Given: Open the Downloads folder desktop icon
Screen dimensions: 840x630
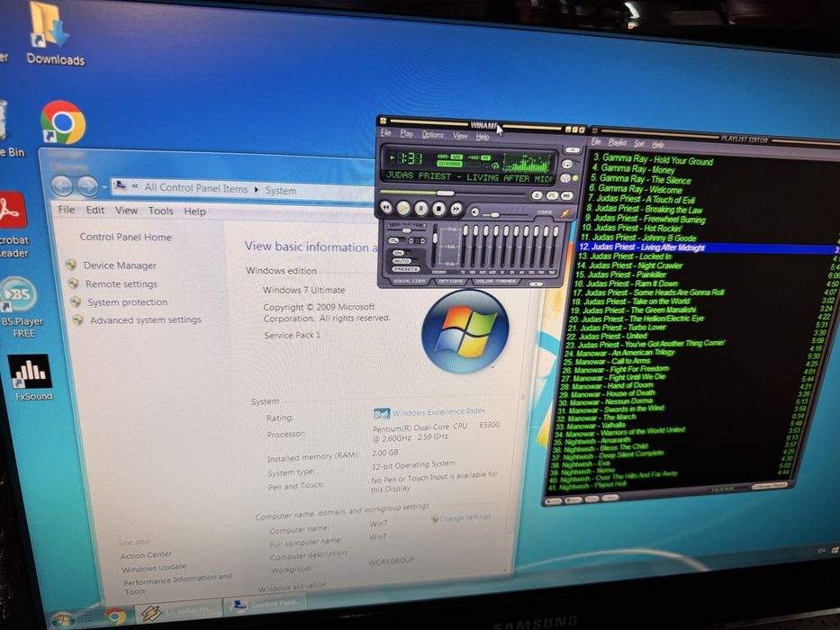Looking at the screenshot, I should (x=54, y=35).
